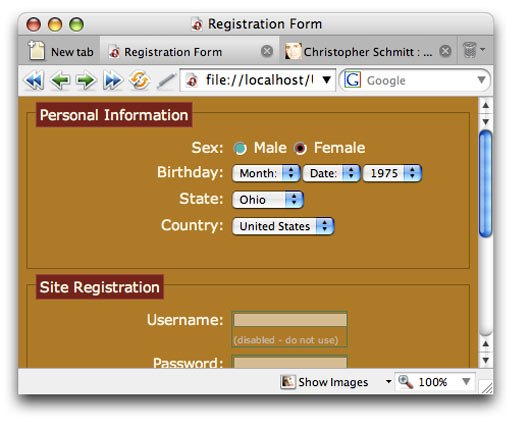Viewport: 530px width, 431px height.
Task: Click the Personal Information legend
Action: tap(114, 115)
